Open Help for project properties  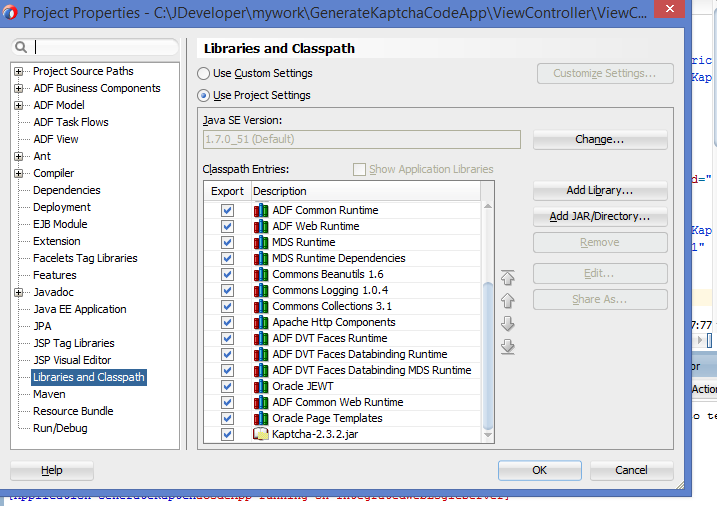52,470
